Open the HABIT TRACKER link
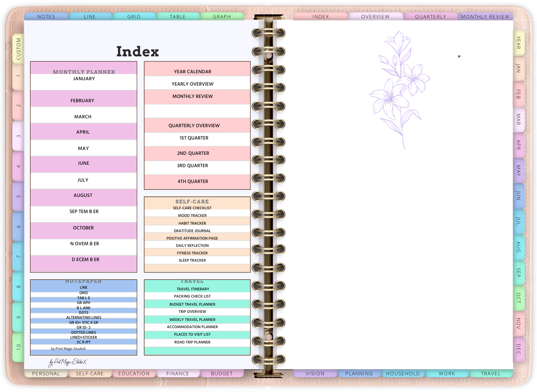Screen dimensions: 537x392 click(x=192, y=223)
